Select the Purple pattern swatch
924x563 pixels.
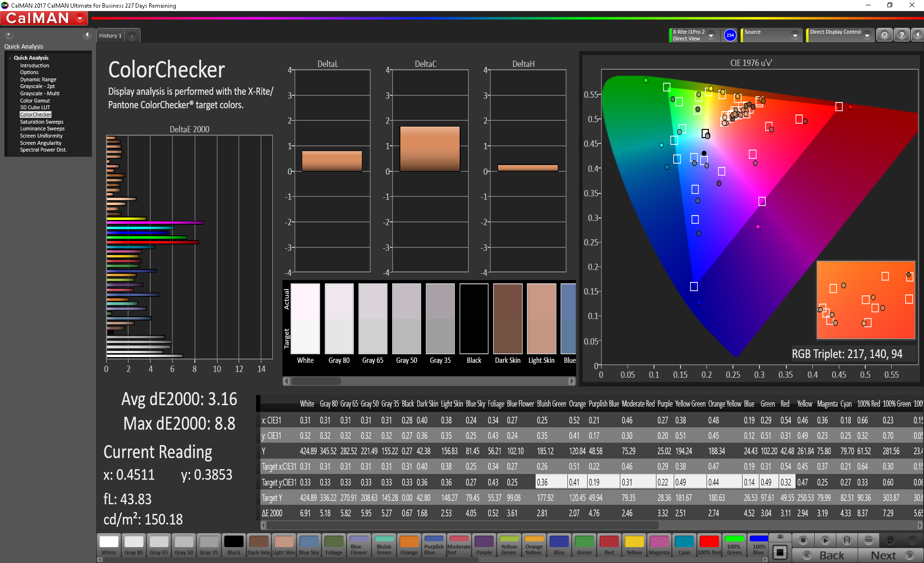click(484, 545)
